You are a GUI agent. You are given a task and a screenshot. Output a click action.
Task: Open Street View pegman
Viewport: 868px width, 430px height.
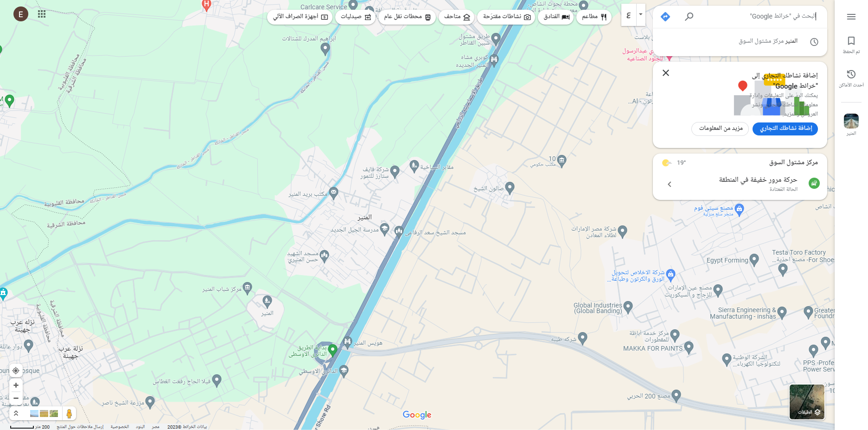pos(69,413)
